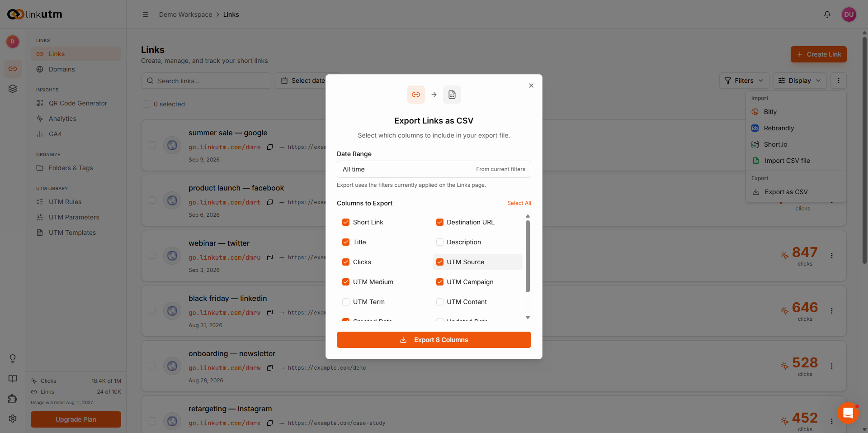The image size is (868, 433).
Task: Open the chat support bubble
Action: 848,413
